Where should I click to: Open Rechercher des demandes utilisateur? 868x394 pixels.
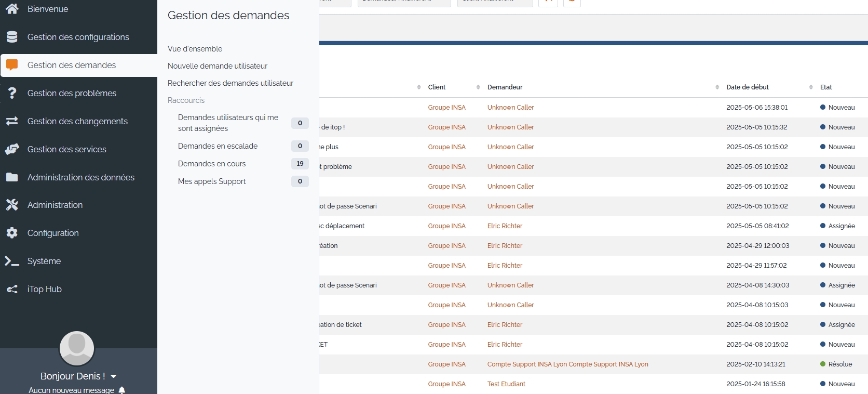click(230, 83)
